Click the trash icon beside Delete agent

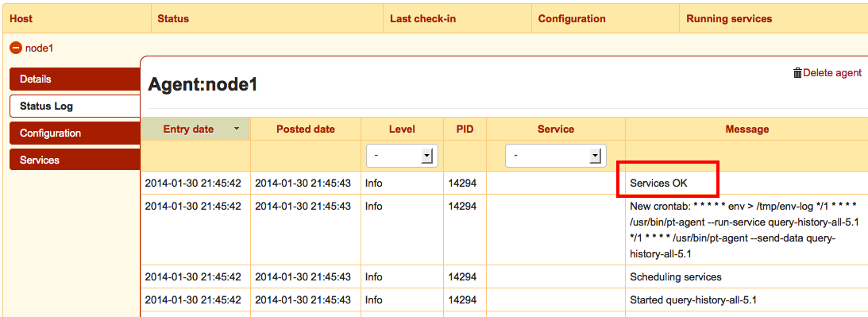[797, 72]
